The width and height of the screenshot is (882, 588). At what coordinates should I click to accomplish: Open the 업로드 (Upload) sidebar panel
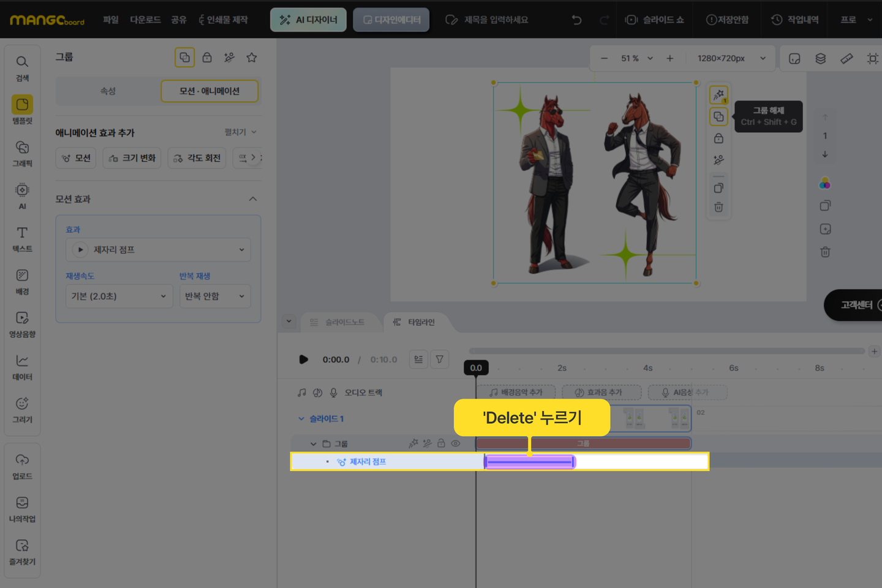[x=22, y=466]
